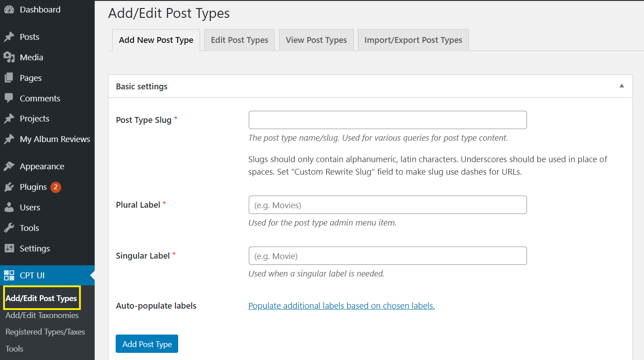Collapse the Basic settings panel
The image size is (644, 360).
tap(621, 85)
